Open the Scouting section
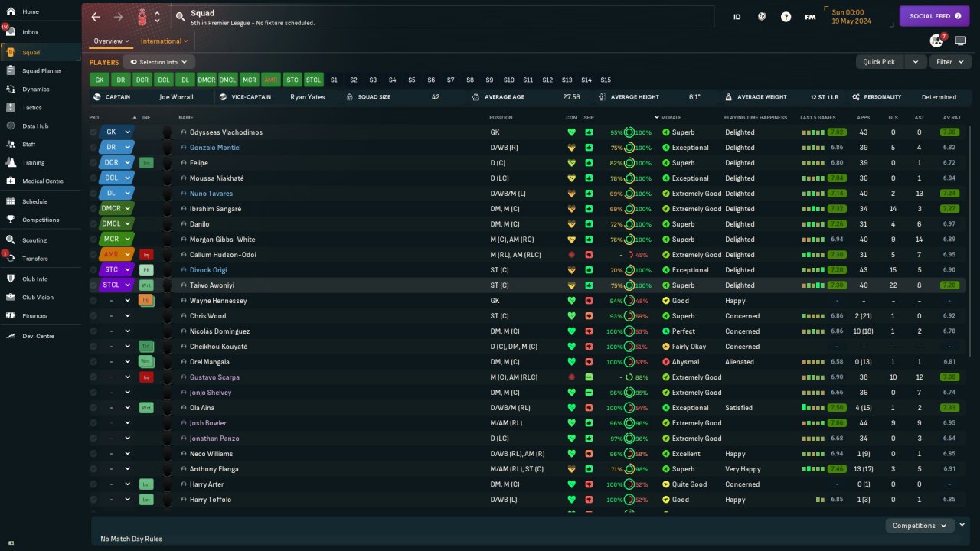Viewport: 980px width, 551px height. (34, 240)
